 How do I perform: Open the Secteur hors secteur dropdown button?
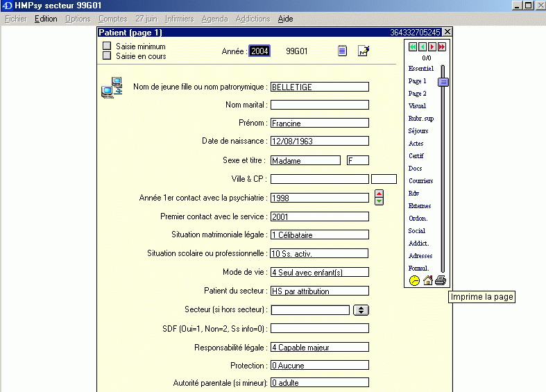[x=361, y=310]
